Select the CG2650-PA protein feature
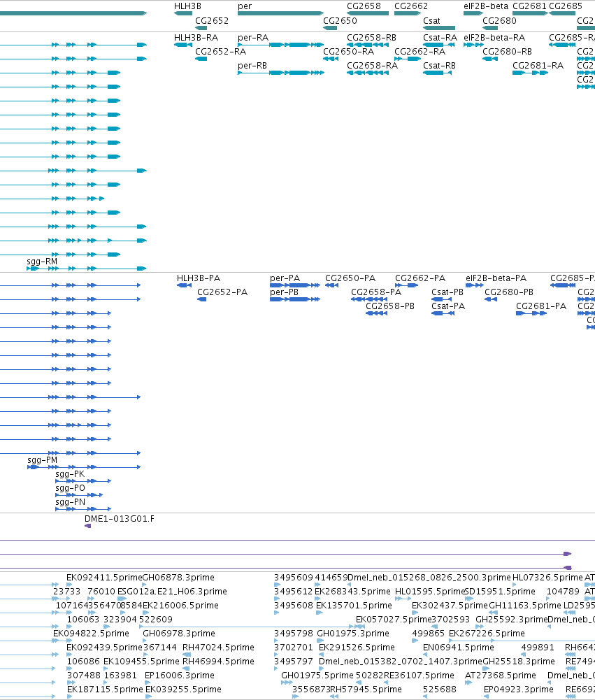This screenshot has height=700, width=595. click(331, 285)
